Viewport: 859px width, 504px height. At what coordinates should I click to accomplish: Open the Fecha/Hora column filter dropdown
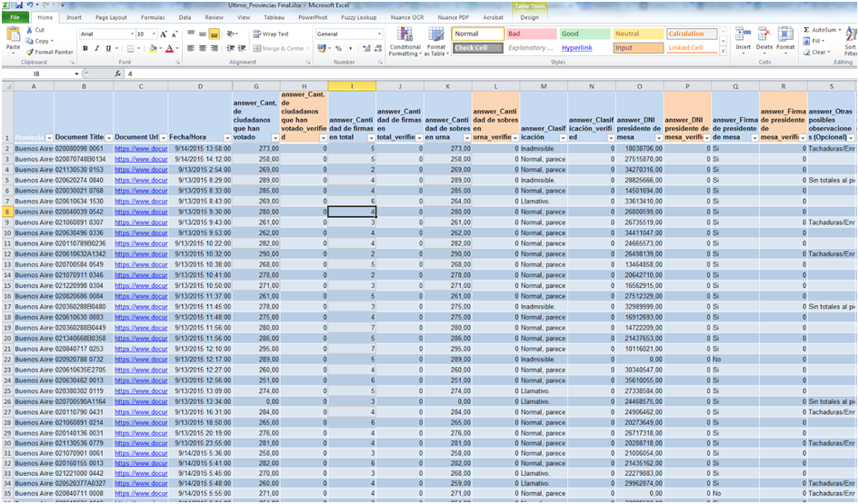point(227,138)
